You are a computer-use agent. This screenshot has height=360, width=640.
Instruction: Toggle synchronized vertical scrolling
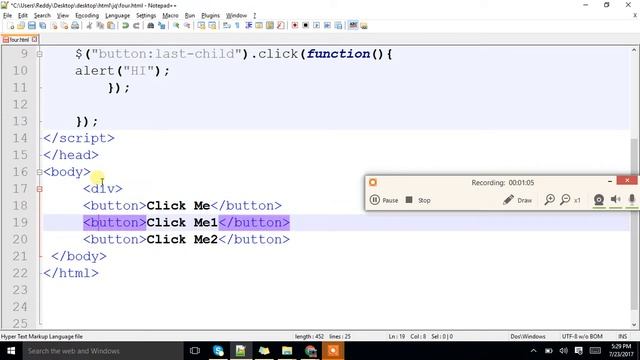coord(201,26)
